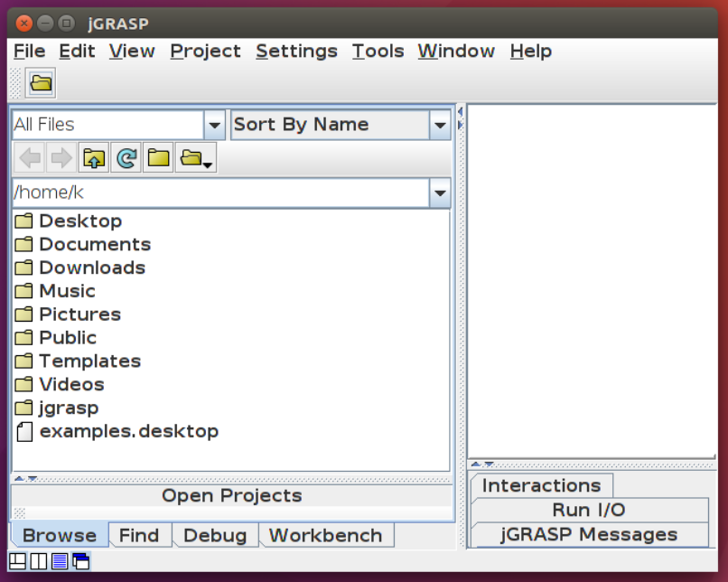Open the Project menu
The width and height of the screenshot is (728, 582).
(x=205, y=52)
